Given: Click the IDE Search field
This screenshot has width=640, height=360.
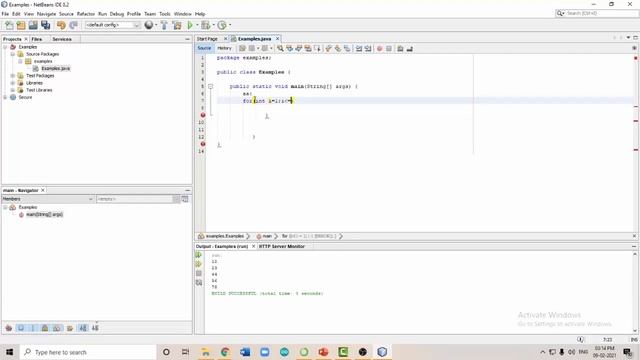Looking at the screenshot, I should (597, 13).
